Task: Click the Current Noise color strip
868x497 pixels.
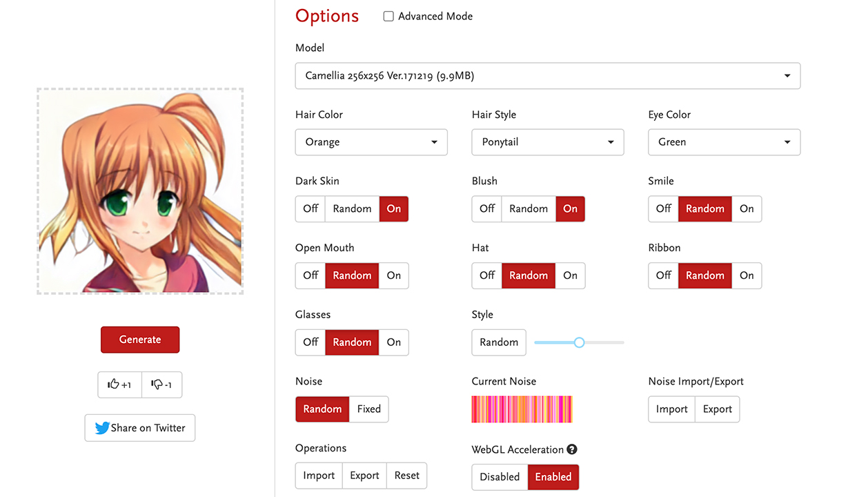Action: coord(522,409)
